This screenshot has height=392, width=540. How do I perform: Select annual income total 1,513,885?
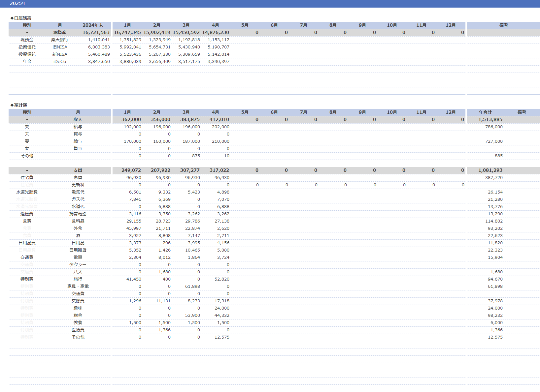coord(490,120)
